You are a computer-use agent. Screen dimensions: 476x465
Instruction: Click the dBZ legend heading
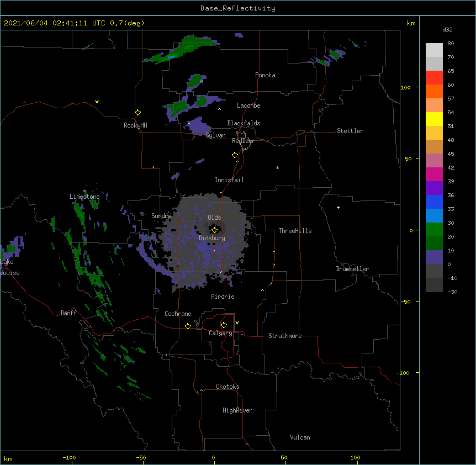[447, 29]
